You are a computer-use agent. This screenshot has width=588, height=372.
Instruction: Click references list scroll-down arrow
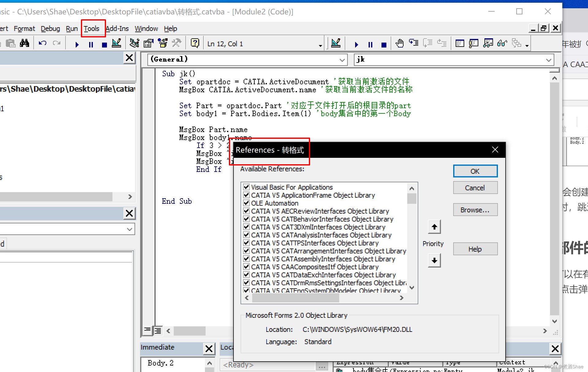click(x=412, y=288)
